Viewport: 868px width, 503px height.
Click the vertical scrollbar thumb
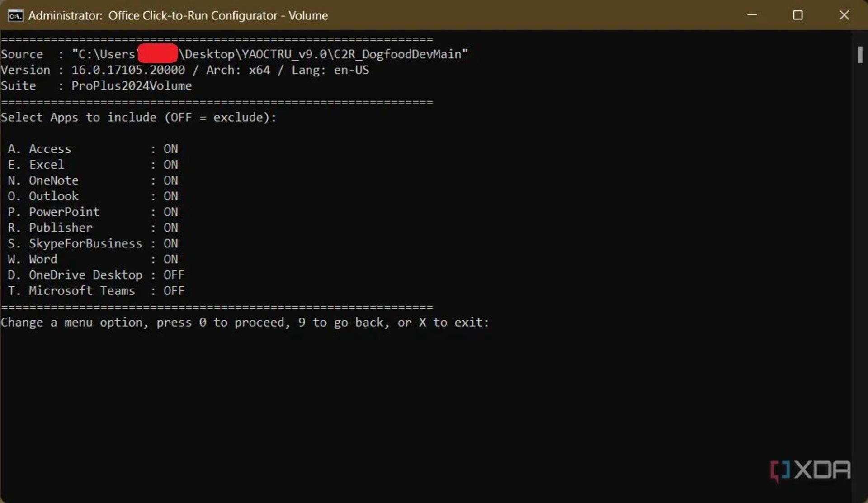(860, 55)
